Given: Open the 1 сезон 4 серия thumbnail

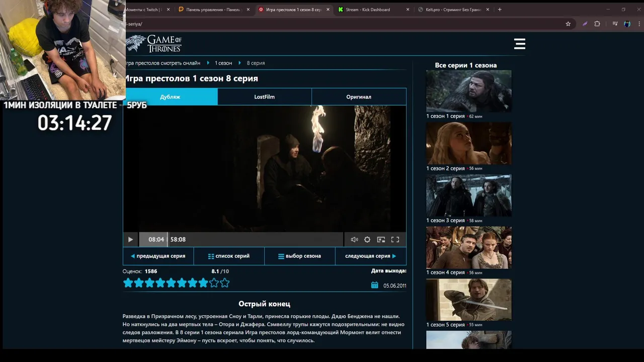Looking at the screenshot, I should (x=469, y=247).
